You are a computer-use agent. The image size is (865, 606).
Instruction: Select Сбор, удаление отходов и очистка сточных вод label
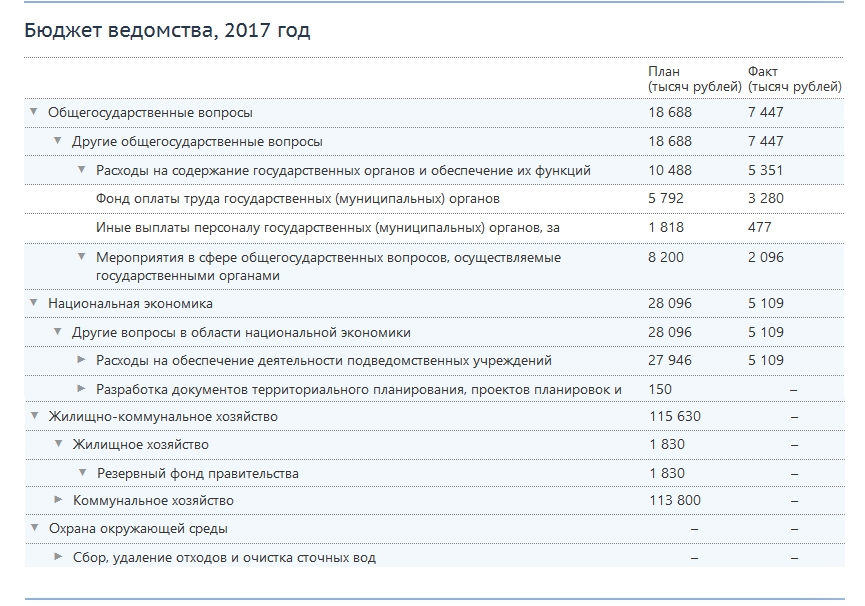click(225, 558)
